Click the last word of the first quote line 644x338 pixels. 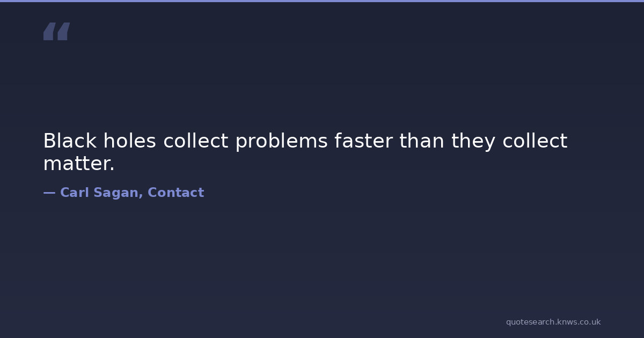coord(535,141)
